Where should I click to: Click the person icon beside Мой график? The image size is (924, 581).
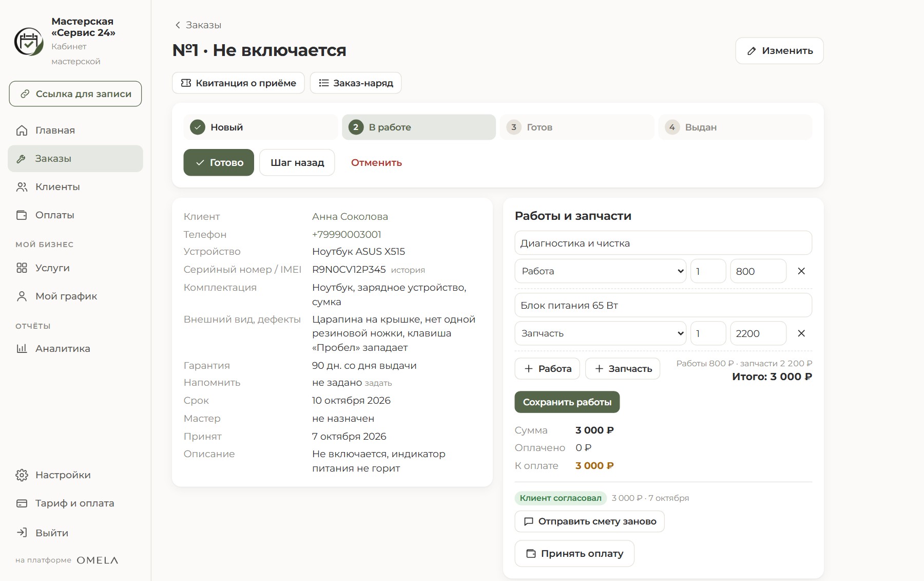(x=22, y=296)
